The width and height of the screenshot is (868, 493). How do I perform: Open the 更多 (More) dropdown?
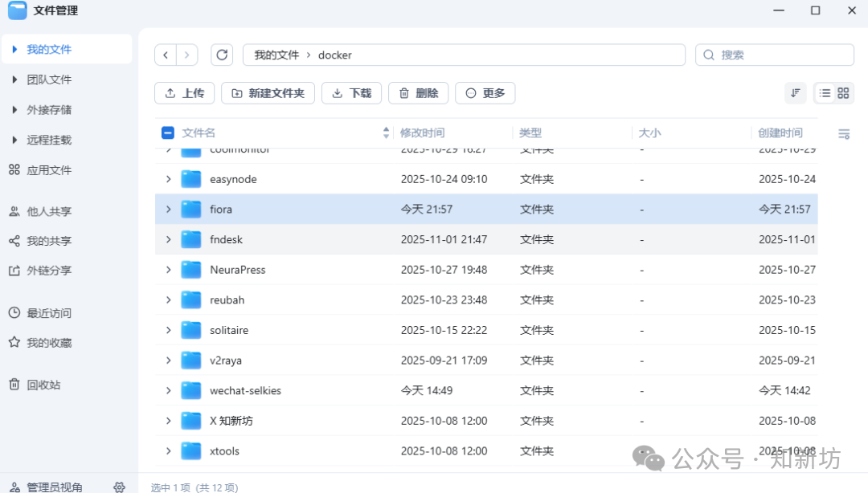click(x=485, y=92)
